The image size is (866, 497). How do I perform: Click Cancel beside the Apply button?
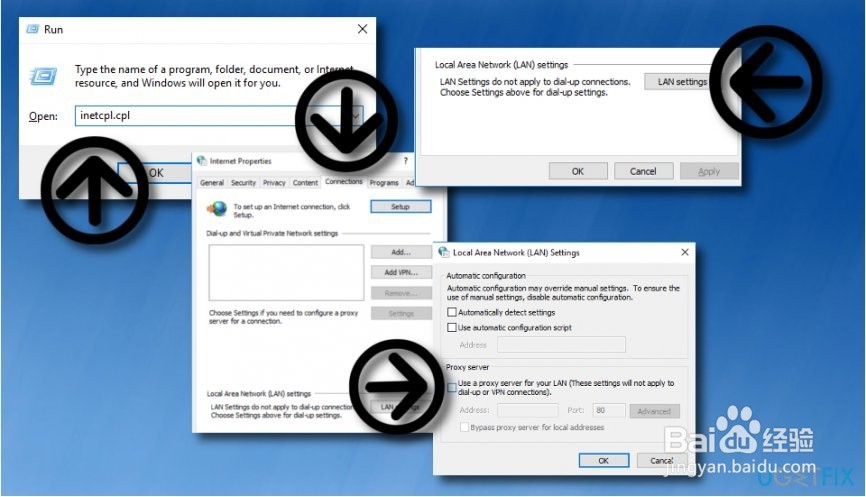click(x=643, y=171)
